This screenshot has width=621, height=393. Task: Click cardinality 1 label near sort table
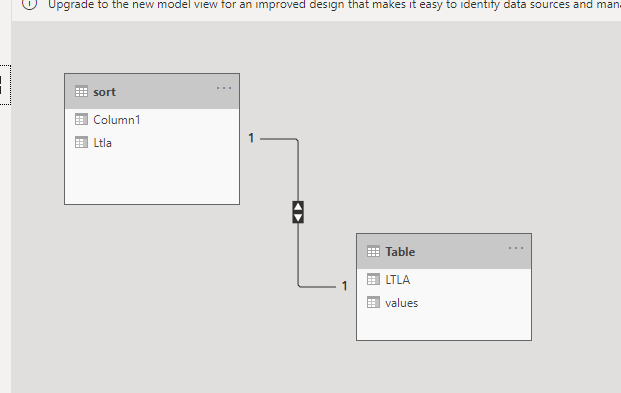pyautogui.click(x=251, y=138)
